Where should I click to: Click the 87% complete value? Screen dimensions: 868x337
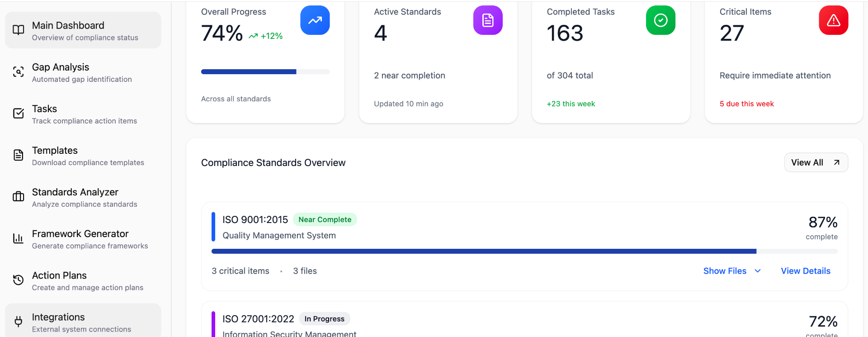coord(823,222)
